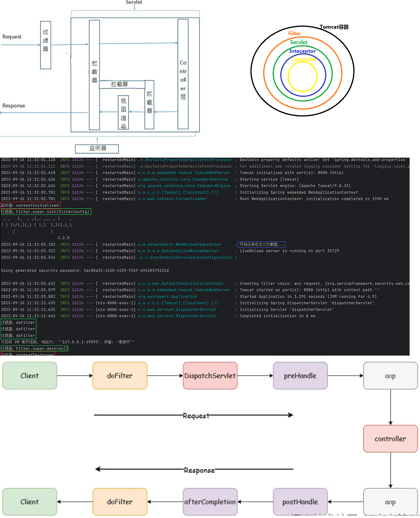The image size is (420, 518).
Task: Select the controller box in flow chart
Action: click(390, 439)
